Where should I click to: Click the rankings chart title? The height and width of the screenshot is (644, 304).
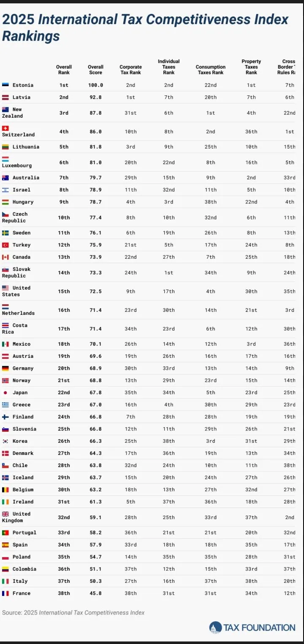(x=145, y=27)
